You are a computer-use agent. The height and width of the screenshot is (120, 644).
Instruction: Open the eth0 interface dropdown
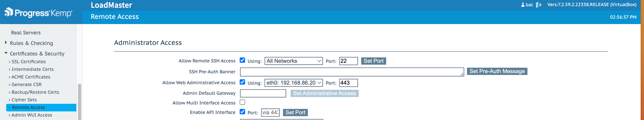[x=294, y=83]
